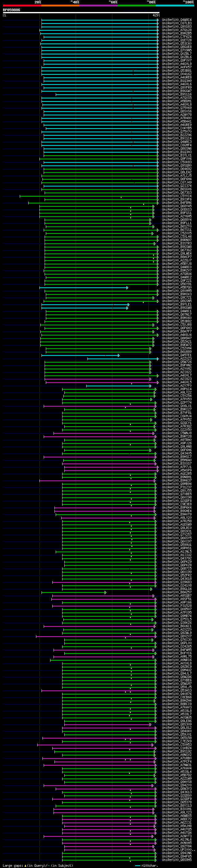Click the UniRef100_A5BDM1 label
This screenshot has width=197, height=868.
tap(177, 101)
